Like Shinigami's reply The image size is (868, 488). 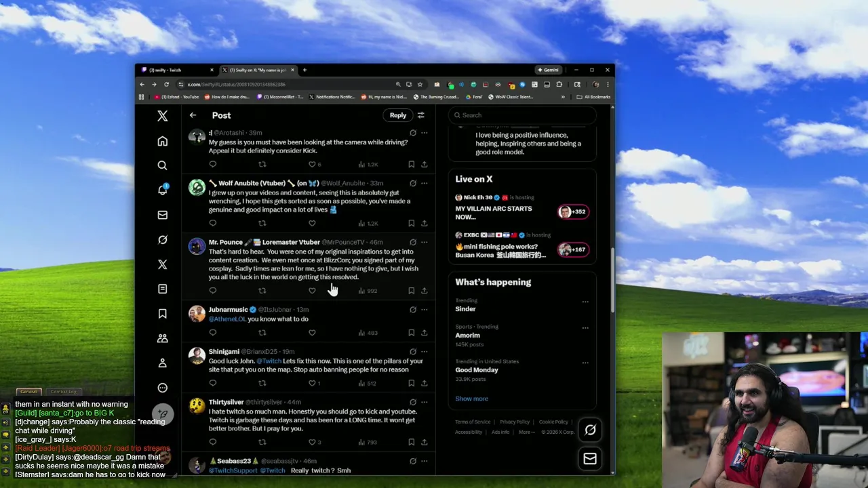312,383
